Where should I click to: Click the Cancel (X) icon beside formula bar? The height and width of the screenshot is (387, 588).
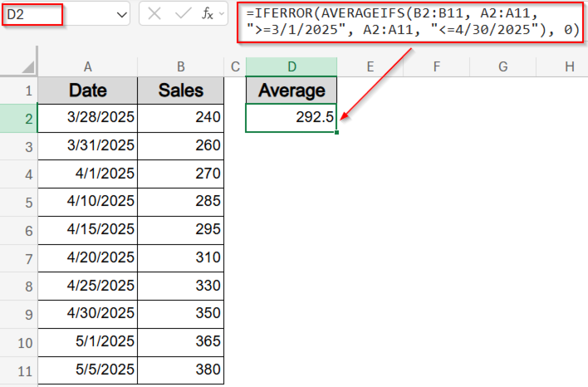click(154, 14)
